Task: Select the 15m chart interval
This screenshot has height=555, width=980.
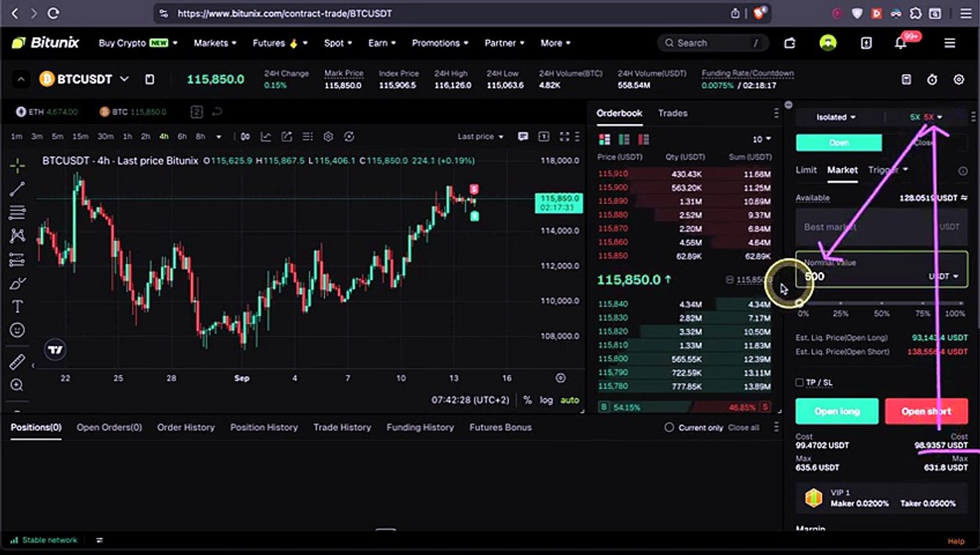Action: pos(80,136)
